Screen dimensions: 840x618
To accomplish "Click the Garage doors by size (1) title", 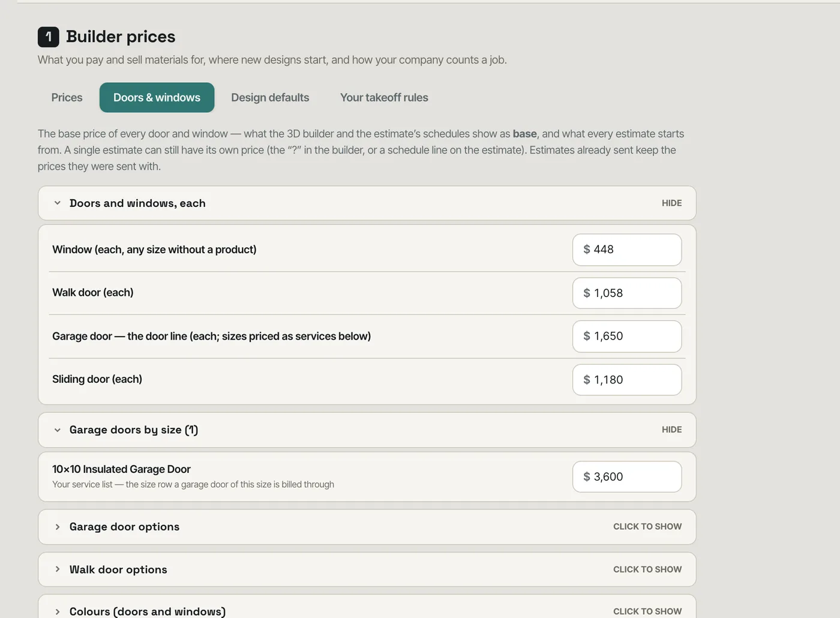I will tap(134, 430).
